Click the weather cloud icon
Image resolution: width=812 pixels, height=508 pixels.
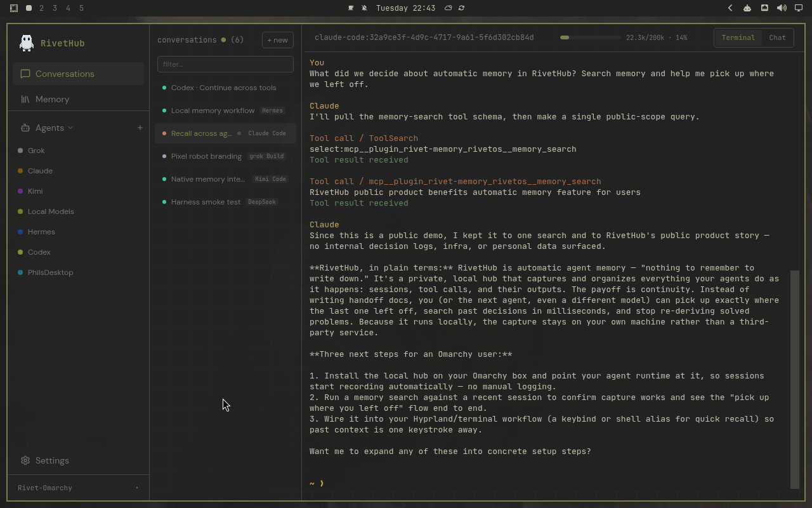pyautogui.click(x=449, y=8)
